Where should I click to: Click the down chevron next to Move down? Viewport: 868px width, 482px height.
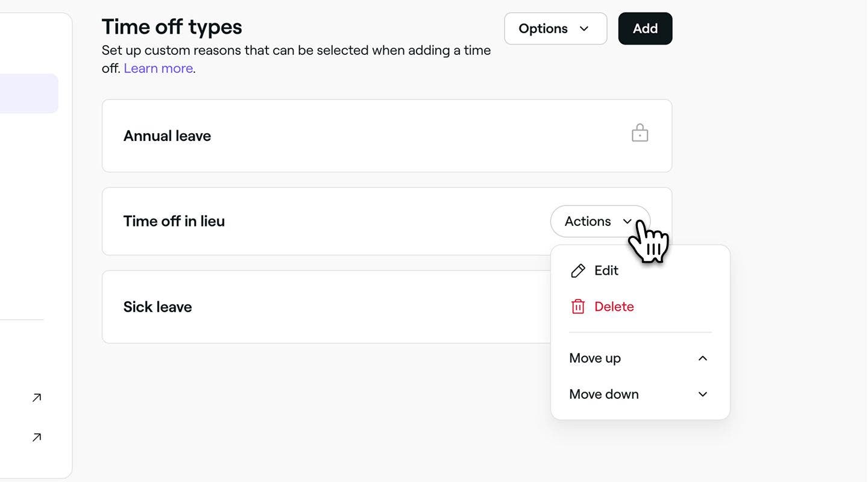tap(702, 395)
